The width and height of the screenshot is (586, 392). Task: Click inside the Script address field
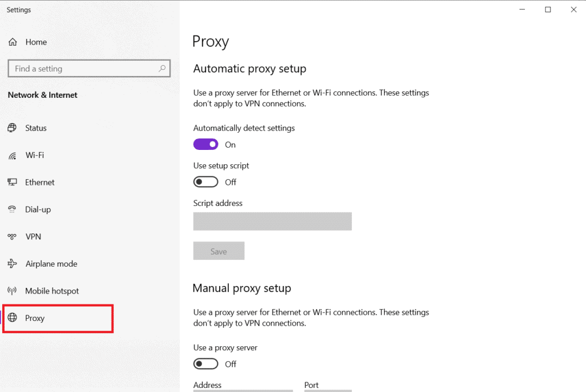coord(272,221)
